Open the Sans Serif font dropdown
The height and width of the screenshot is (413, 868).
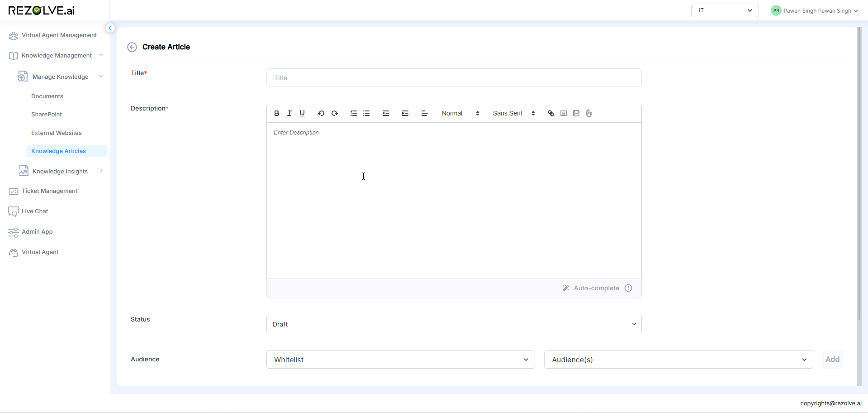click(x=514, y=113)
